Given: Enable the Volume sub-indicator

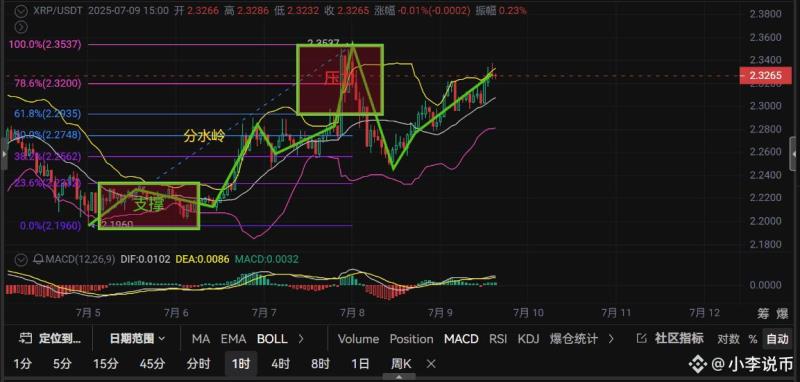Looking at the screenshot, I should (x=358, y=339).
